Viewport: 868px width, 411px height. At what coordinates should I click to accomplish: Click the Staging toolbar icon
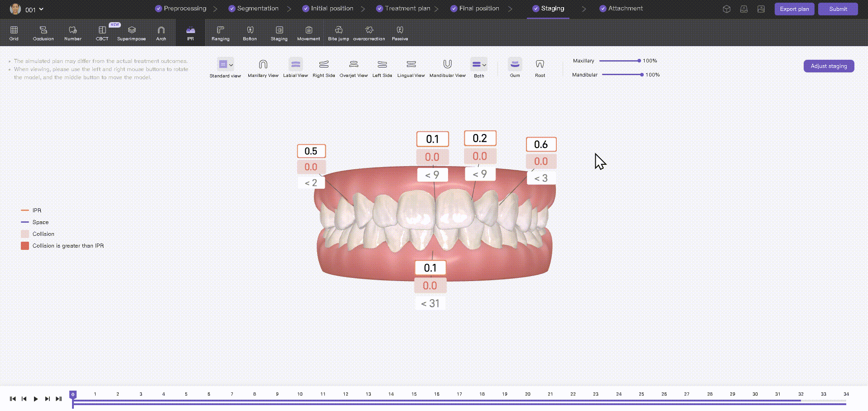pos(279,33)
